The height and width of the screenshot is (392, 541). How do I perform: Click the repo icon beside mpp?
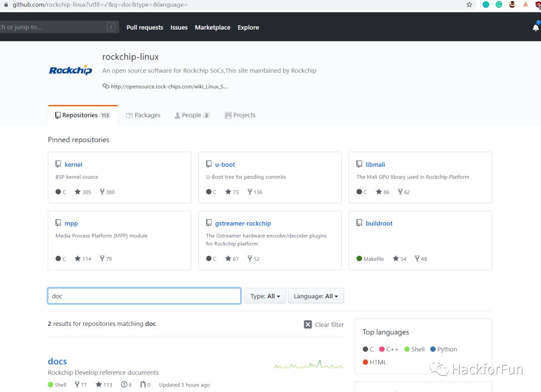(58, 223)
